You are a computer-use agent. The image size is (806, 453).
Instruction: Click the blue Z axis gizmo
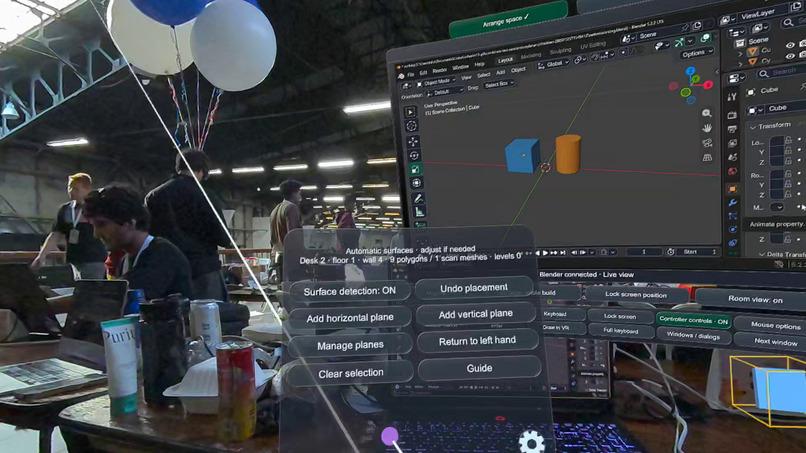point(690,71)
